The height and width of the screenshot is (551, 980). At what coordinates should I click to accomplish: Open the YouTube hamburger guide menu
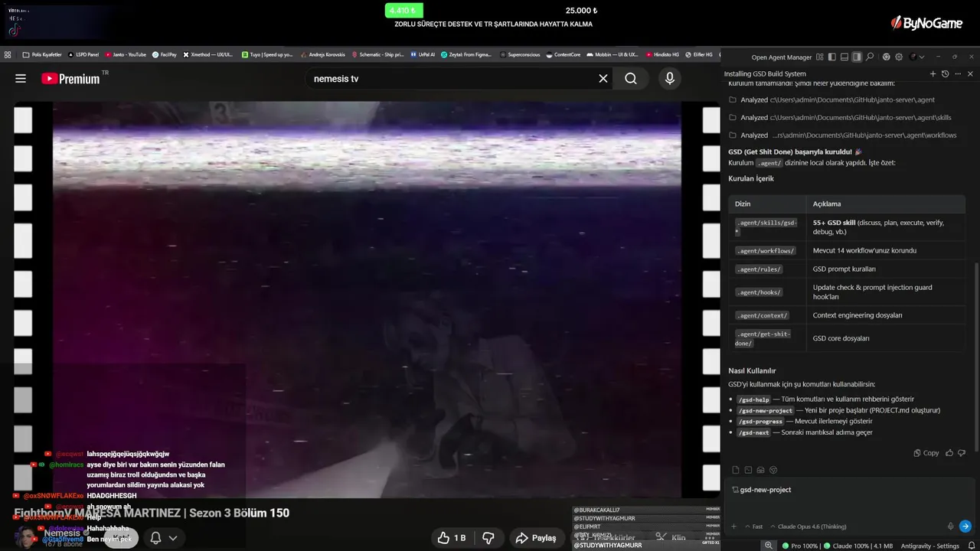point(21,79)
